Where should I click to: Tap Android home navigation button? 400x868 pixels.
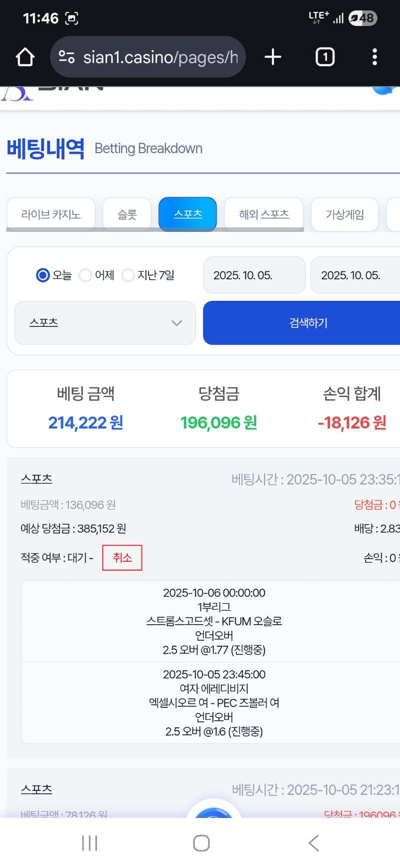click(201, 843)
